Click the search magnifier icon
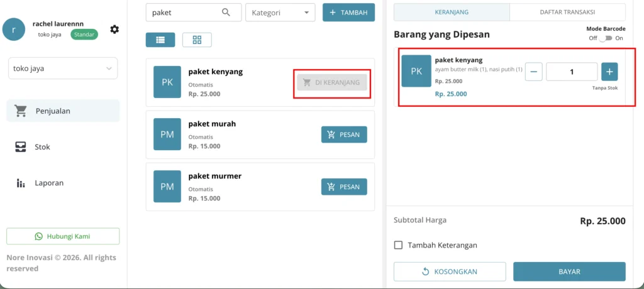Image resolution: width=644 pixels, height=289 pixels. click(x=226, y=13)
